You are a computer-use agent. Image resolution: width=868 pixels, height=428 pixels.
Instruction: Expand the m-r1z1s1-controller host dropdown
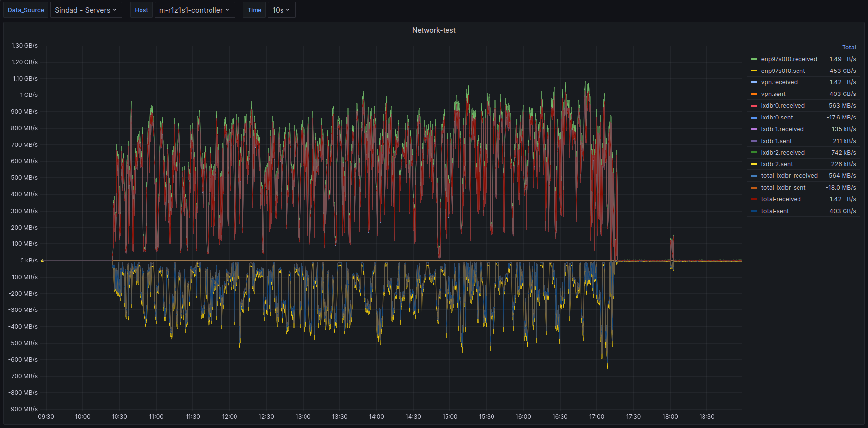(x=194, y=10)
